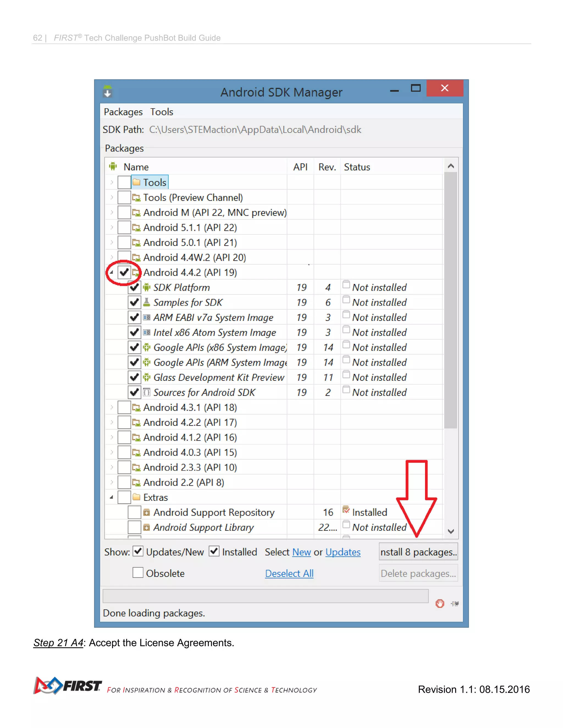Viewport: 563px width, 728px height.
Task: Expand the Tools tree node
Action: (x=112, y=182)
